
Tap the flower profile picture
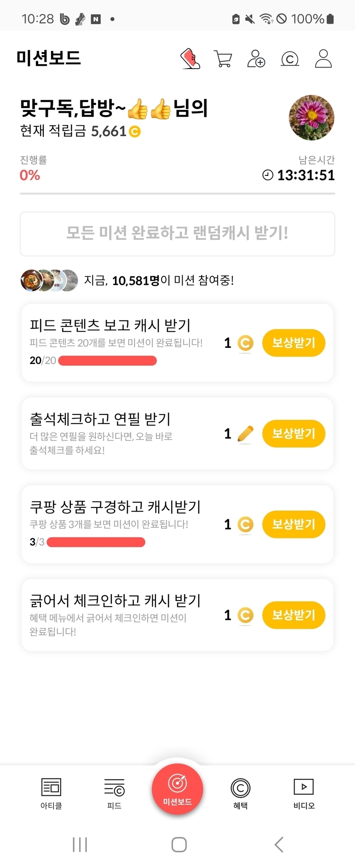tap(311, 118)
